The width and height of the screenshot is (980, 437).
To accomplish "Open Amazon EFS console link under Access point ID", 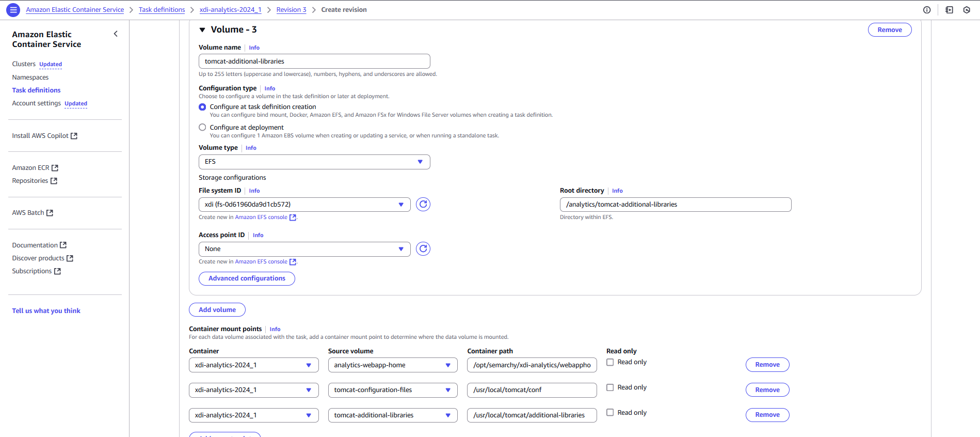I will click(x=261, y=262).
